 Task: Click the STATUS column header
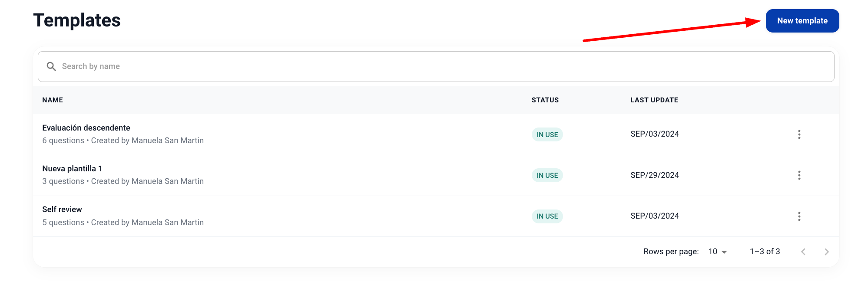click(x=545, y=100)
